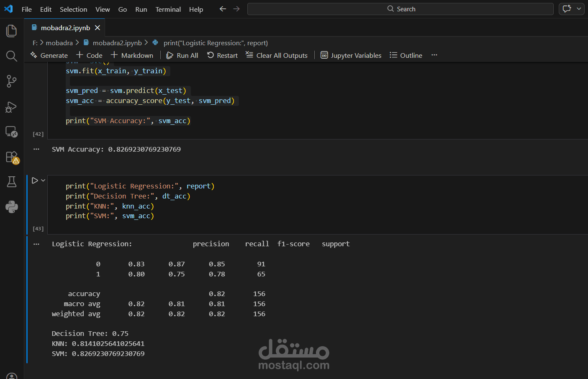Select F: drive in breadcrumb
Image resolution: width=588 pixels, height=379 pixels.
35,43
